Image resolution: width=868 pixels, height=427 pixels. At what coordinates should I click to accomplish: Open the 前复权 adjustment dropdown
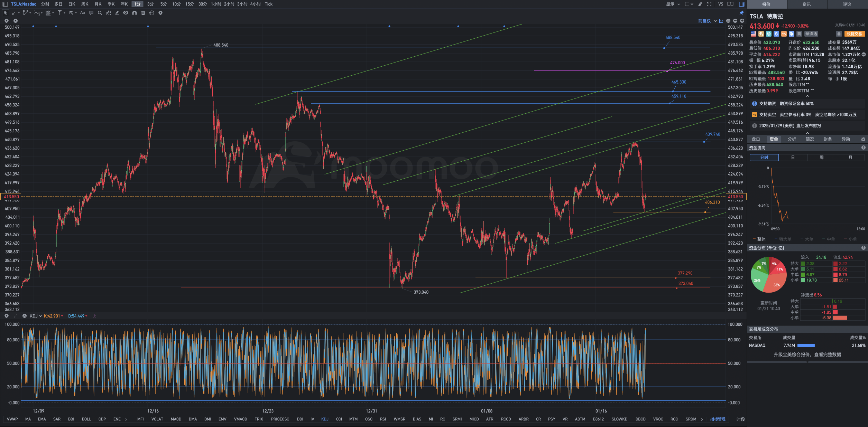707,21
